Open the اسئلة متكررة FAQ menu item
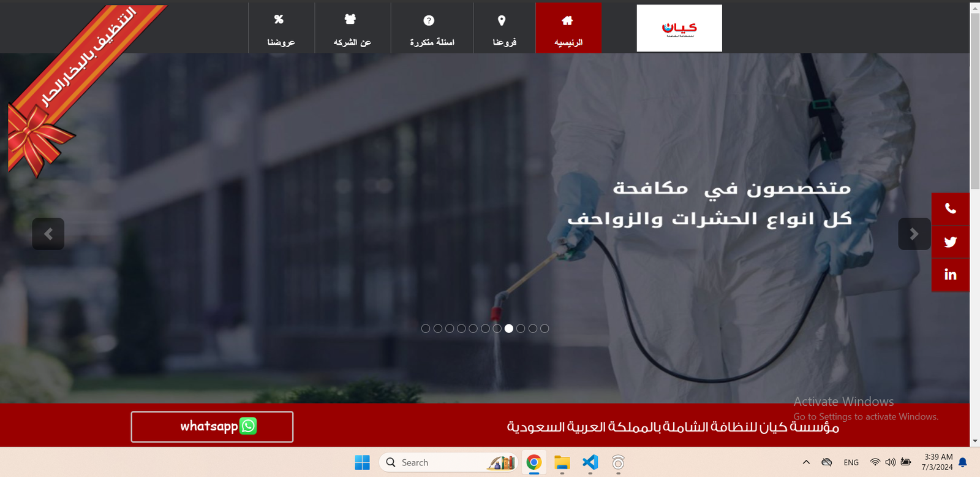 (x=432, y=28)
